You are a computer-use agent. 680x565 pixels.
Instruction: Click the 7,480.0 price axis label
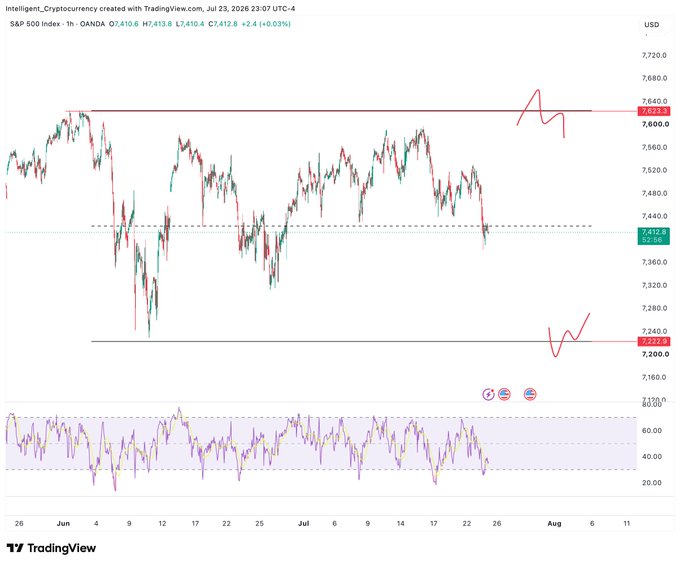point(654,193)
